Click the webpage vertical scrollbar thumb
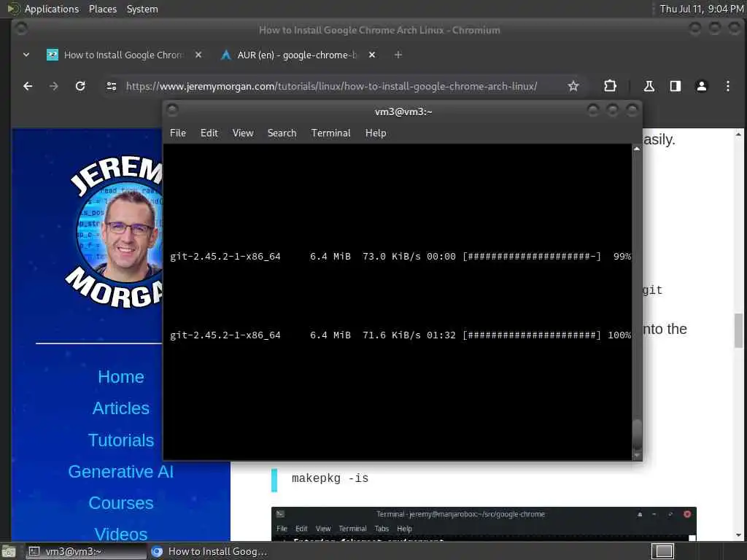 pos(738,330)
